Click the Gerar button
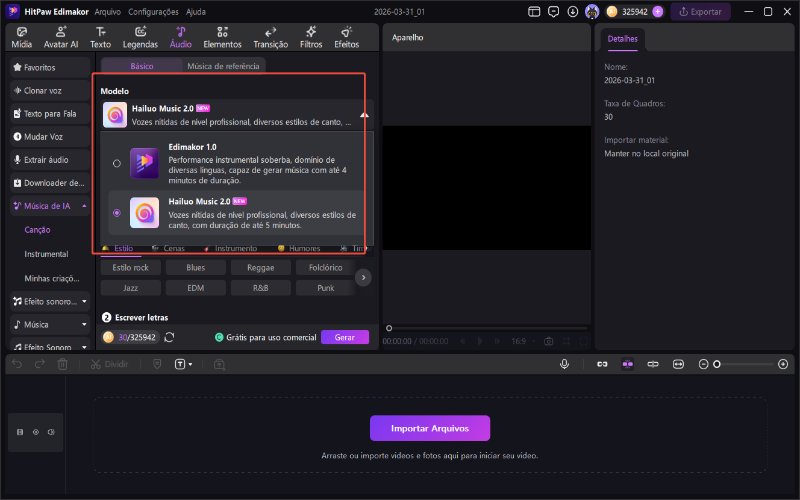This screenshot has width=800, height=500. click(344, 338)
